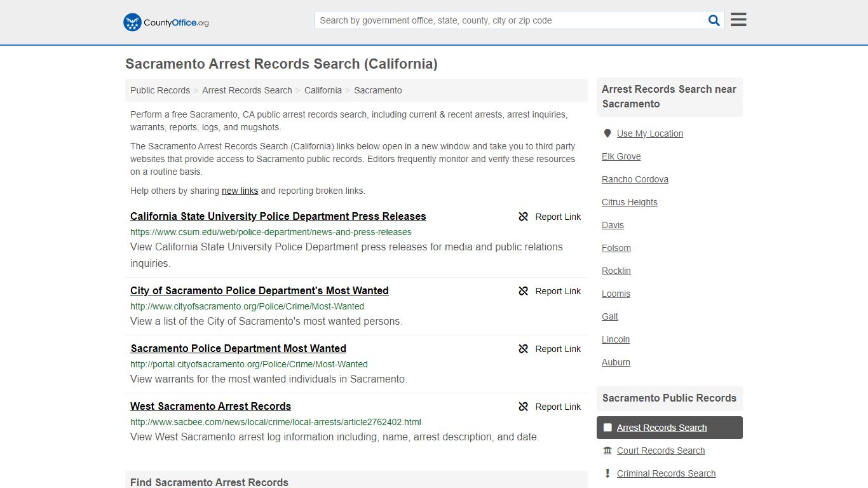This screenshot has height=488, width=868.
Task: Open City of Sacramento Police Department's Most Wanted
Action: [259, 290]
